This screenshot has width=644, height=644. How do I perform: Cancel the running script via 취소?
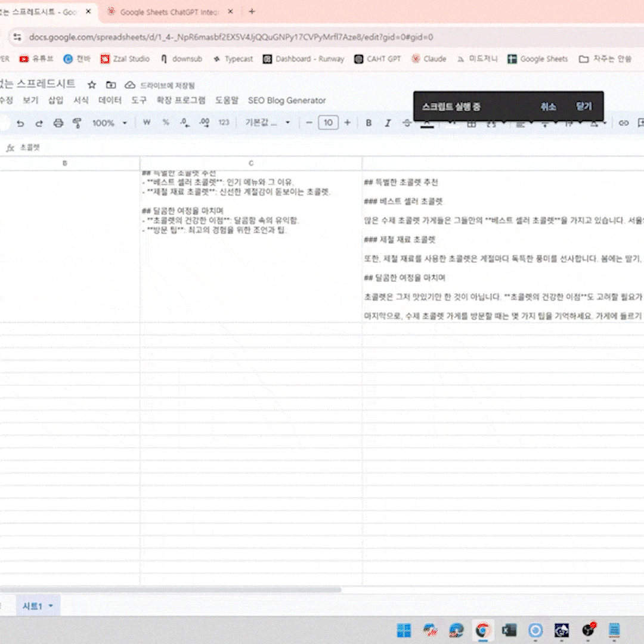(x=549, y=106)
